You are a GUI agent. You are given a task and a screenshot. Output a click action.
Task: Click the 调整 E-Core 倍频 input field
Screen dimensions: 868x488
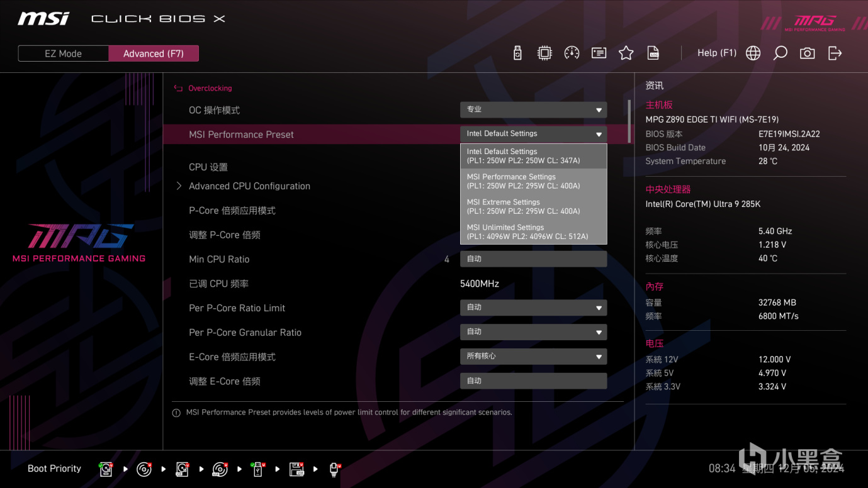click(534, 381)
